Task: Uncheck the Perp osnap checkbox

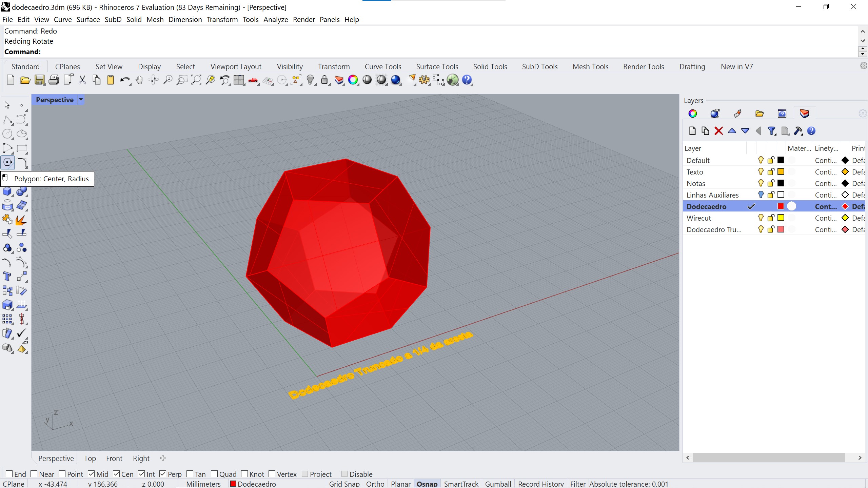Action: 163,474
